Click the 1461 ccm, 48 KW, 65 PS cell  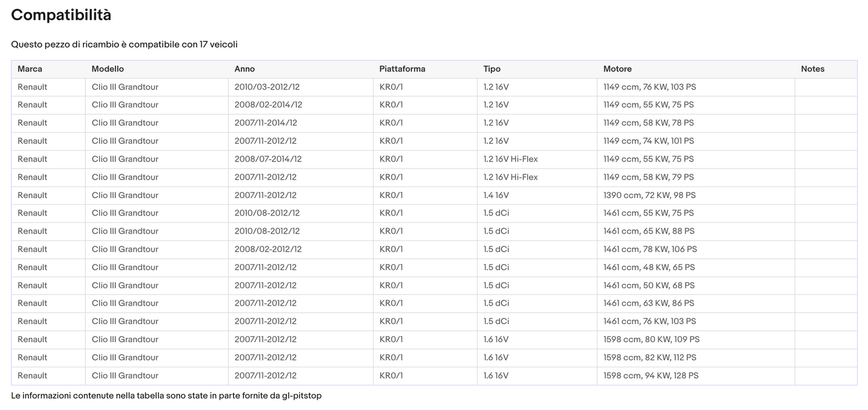(649, 267)
